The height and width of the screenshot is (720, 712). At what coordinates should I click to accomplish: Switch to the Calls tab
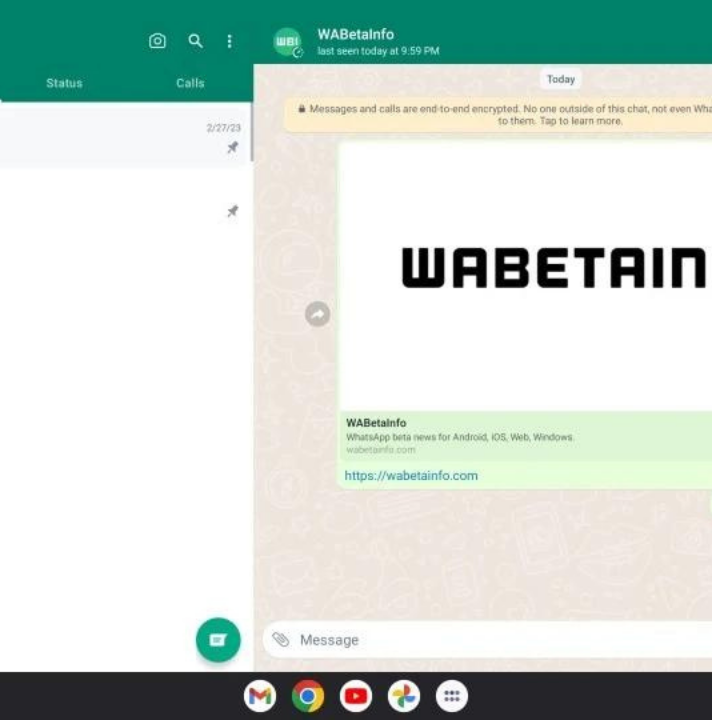(190, 83)
